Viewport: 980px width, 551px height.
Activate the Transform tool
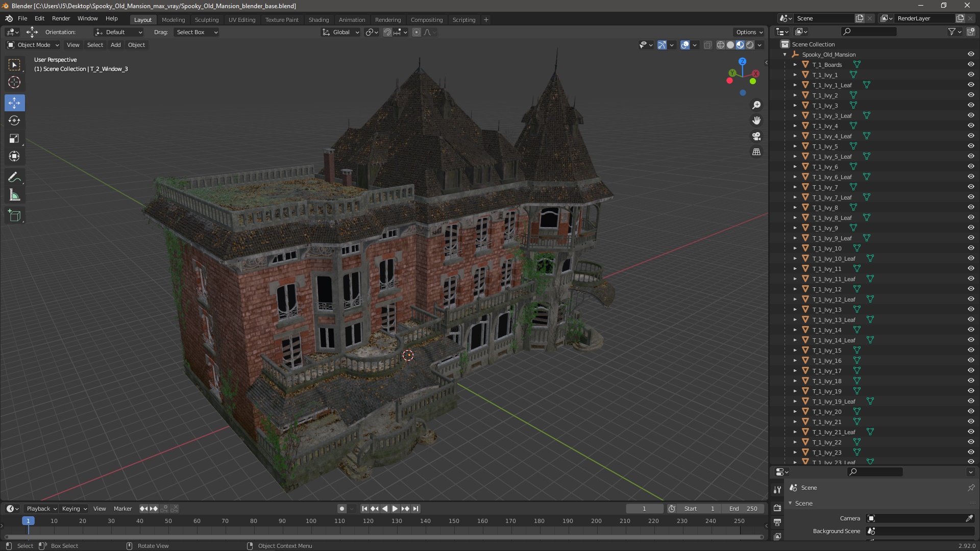tap(14, 157)
